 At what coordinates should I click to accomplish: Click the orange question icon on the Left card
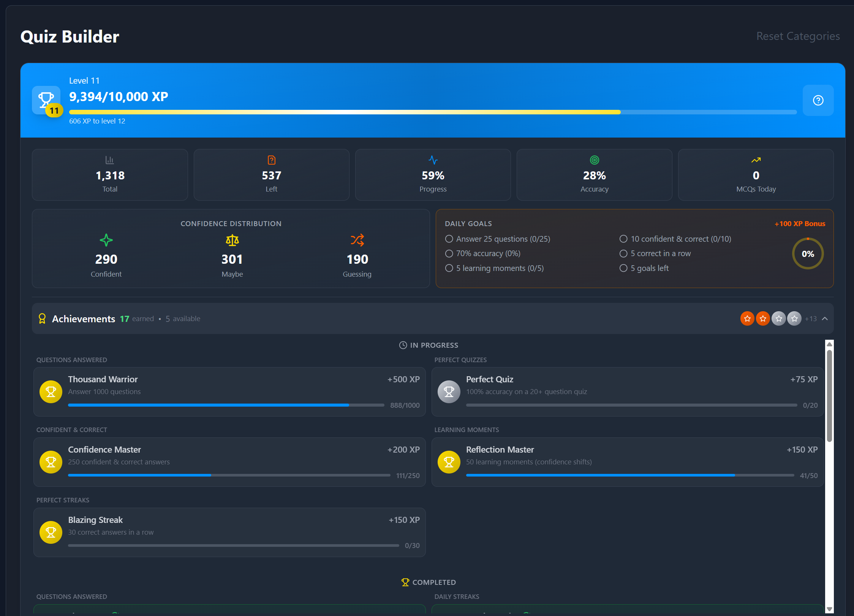pos(271,160)
